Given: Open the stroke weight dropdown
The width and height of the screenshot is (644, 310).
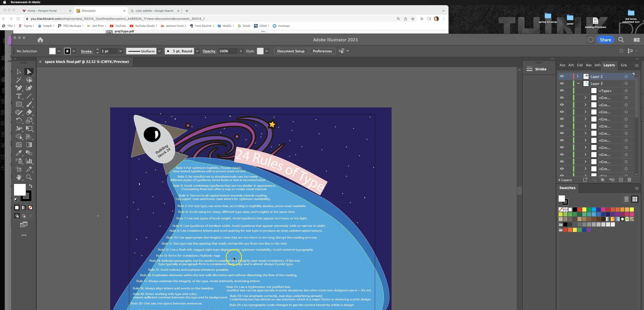Looking at the screenshot, I should (x=120, y=51).
